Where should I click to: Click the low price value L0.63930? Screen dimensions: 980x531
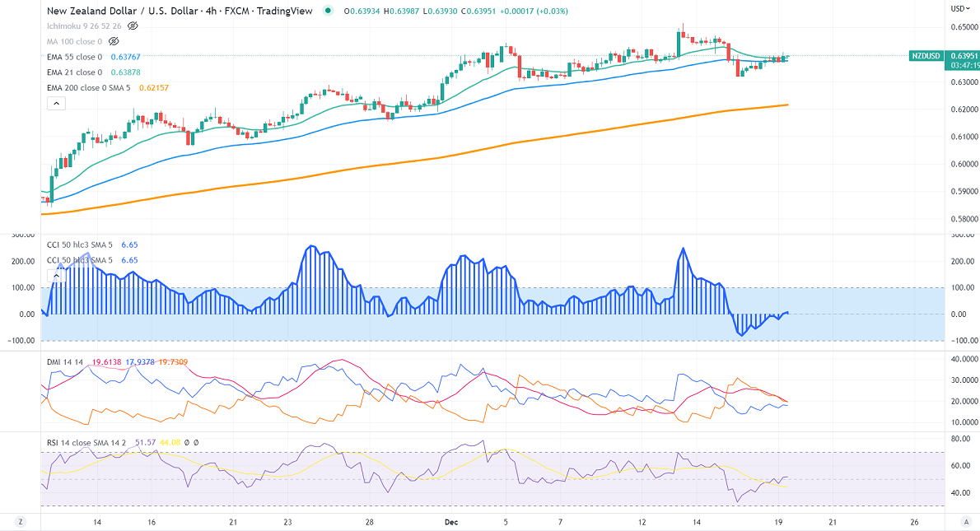[x=441, y=12]
